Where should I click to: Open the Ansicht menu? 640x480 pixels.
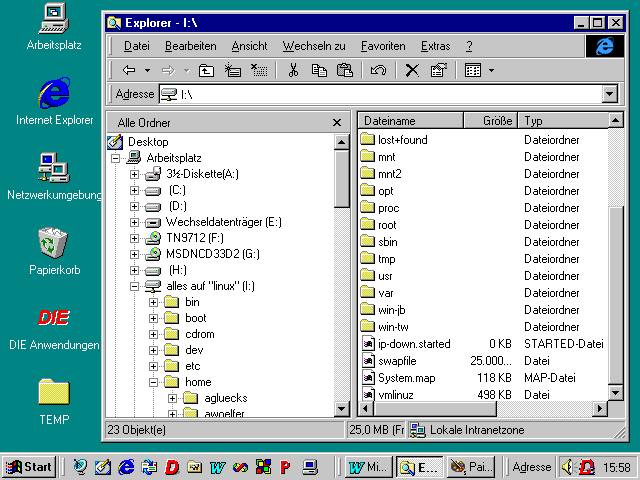(249, 46)
